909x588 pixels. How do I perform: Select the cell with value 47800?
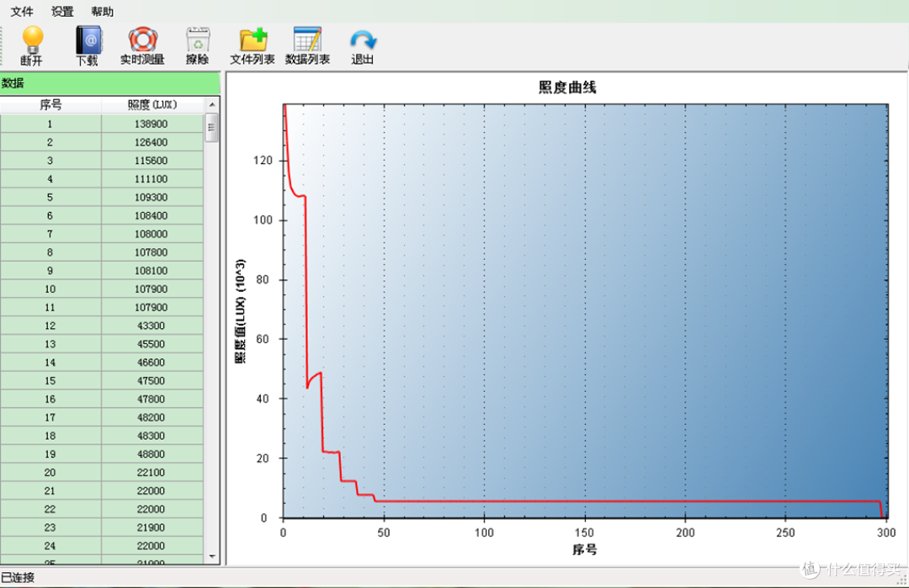tap(151, 399)
